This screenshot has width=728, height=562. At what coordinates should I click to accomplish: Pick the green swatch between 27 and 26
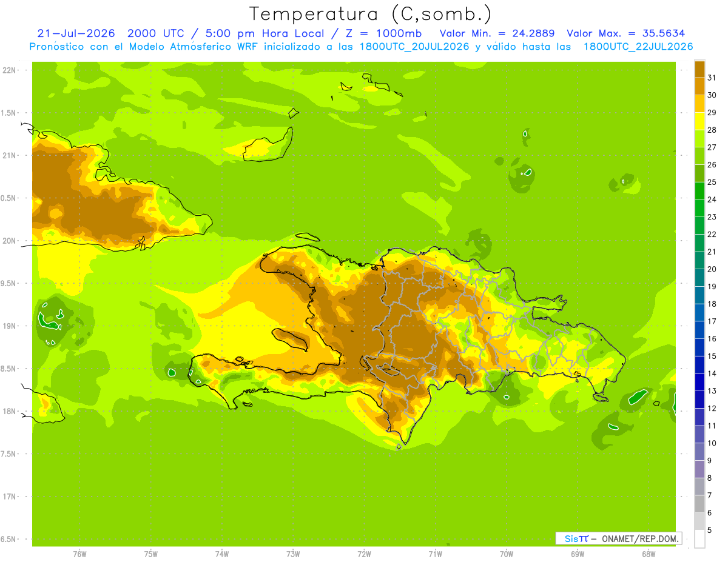tap(699, 156)
